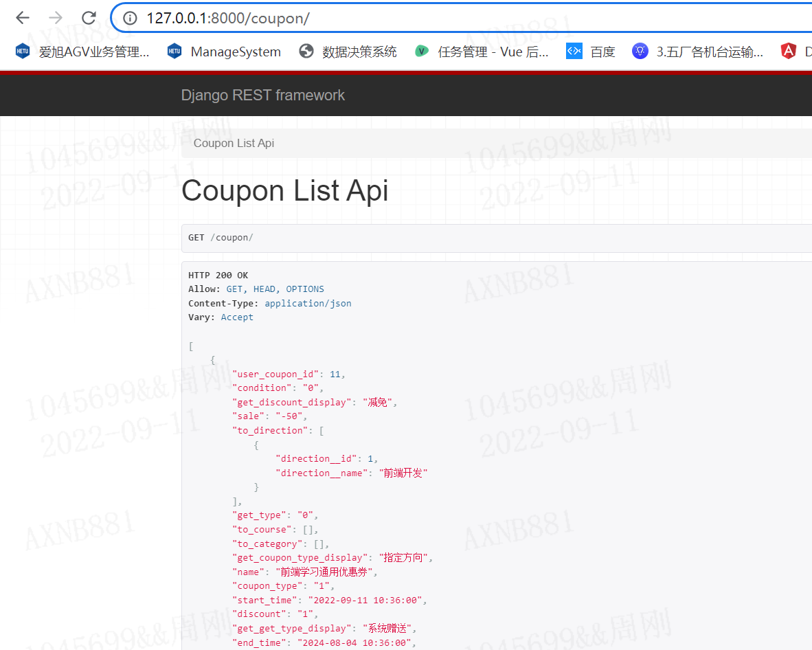Click the address bar URL 127.0.0.1:8000/coupon/
The image size is (812, 650).
coord(228,18)
